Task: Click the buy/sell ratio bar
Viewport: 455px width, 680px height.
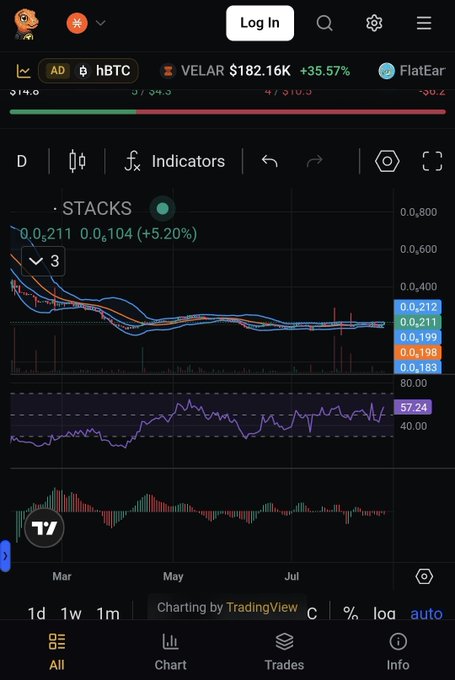Action: (x=227, y=112)
